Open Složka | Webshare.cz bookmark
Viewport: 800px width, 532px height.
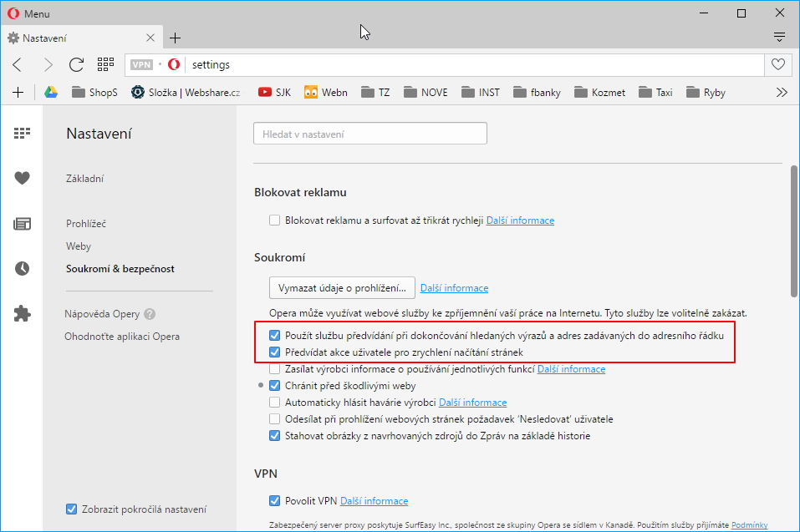(x=186, y=92)
